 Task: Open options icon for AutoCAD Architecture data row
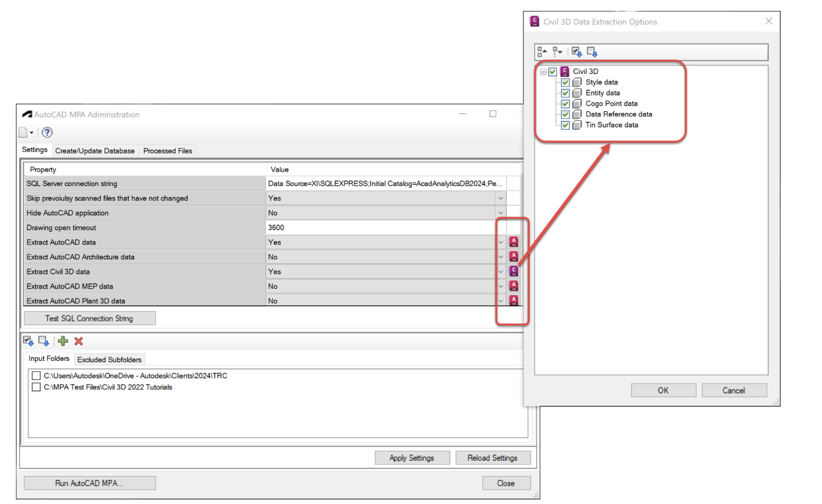(x=514, y=257)
